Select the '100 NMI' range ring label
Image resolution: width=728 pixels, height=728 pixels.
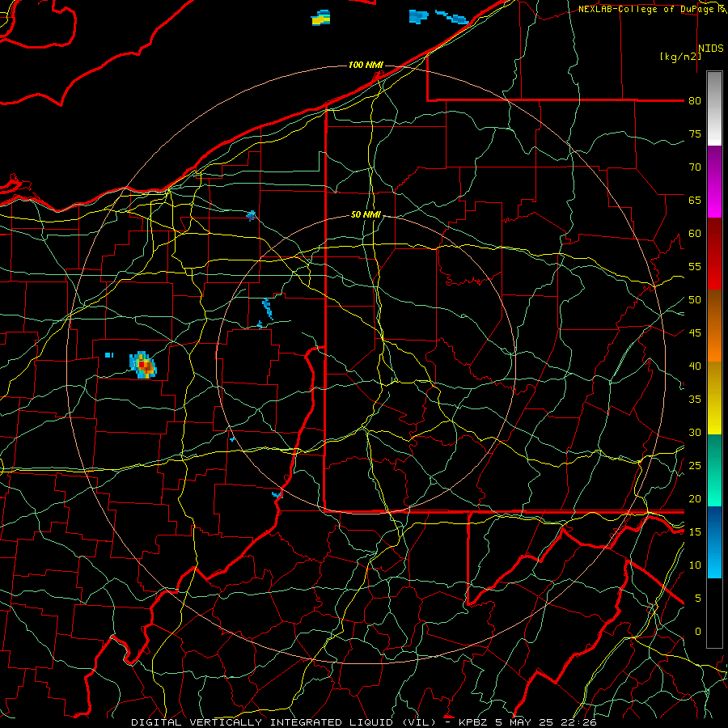(366, 65)
